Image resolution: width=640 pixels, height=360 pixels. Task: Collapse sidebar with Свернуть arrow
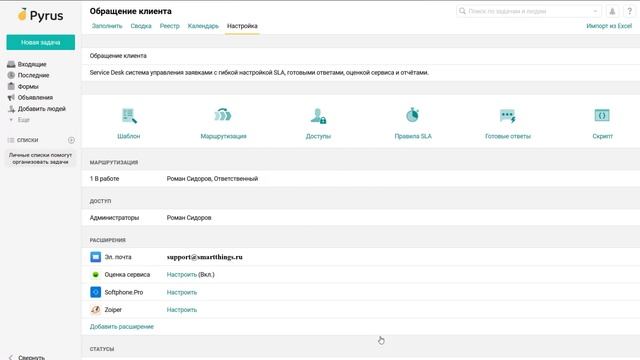point(11,357)
